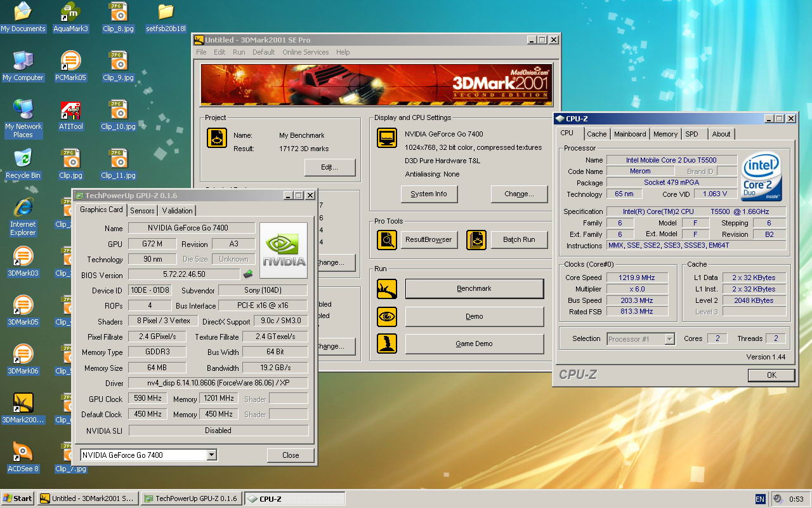Viewport: 812px width, 508px height.
Task: Click the Batch Run button
Action: click(x=519, y=239)
